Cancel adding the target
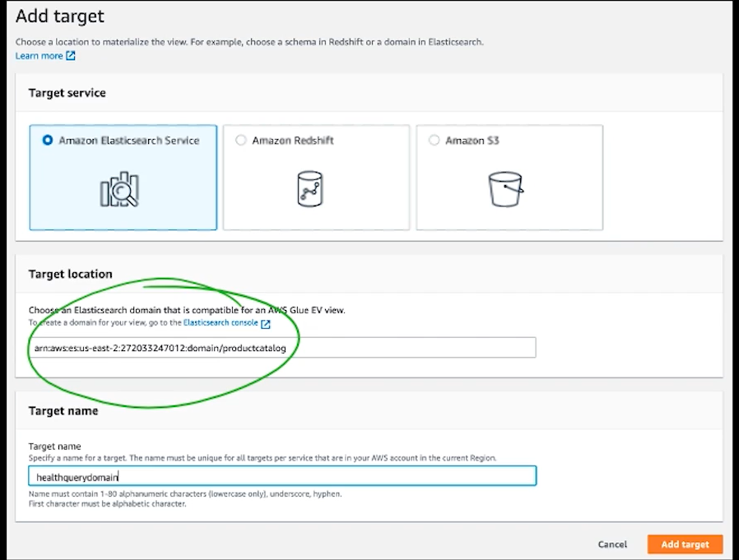Image resolution: width=739 pixels, height=560 pixels. (612, 544)
